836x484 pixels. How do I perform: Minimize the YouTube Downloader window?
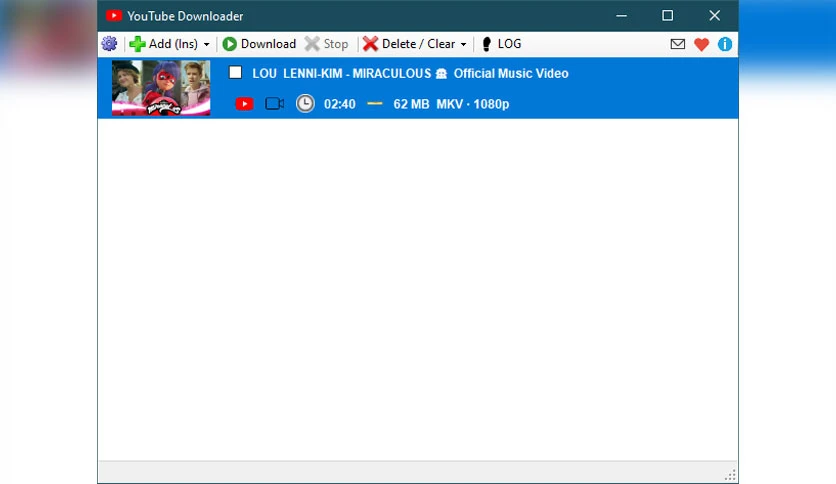tap(621, 16)
